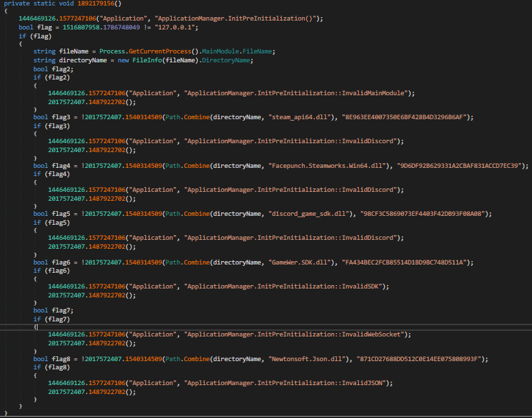Image resolution: width=532 pixels, height=418 pixels.
Task: Select hash "8E963EE4007350E6BF428B4D3296B6AF"
Action: [x=404, y=117]
